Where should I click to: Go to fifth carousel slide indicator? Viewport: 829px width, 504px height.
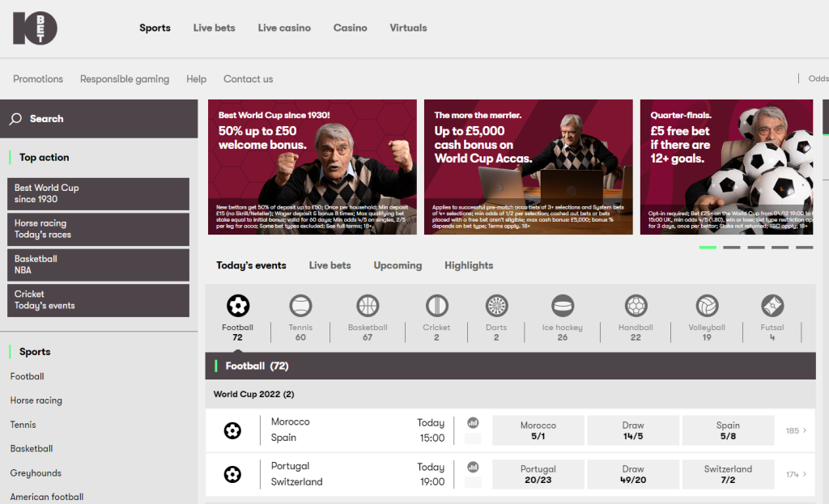[x=804, y=248]
